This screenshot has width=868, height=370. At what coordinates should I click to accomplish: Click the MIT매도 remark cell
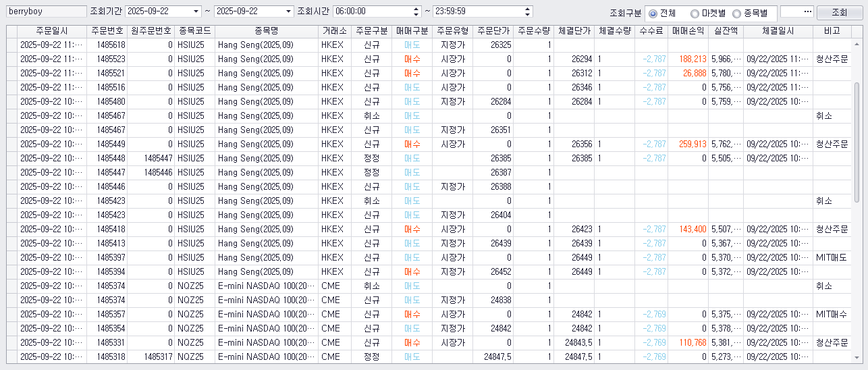click(832, 257)
